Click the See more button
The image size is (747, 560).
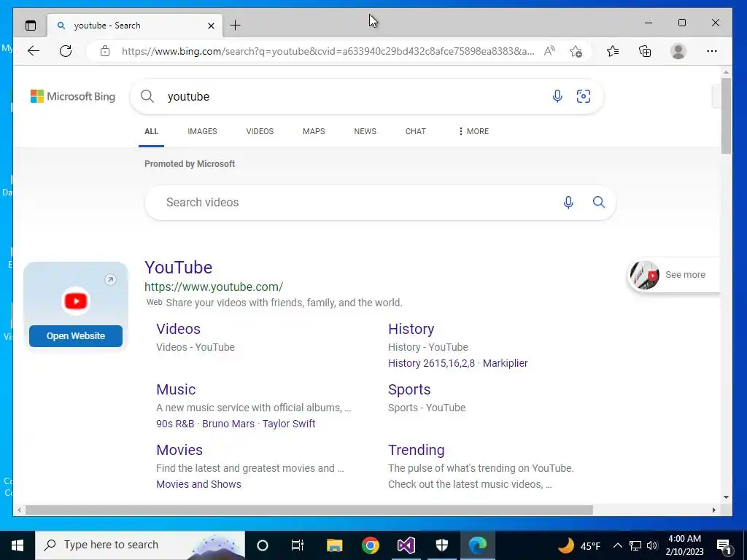point(673,275)
